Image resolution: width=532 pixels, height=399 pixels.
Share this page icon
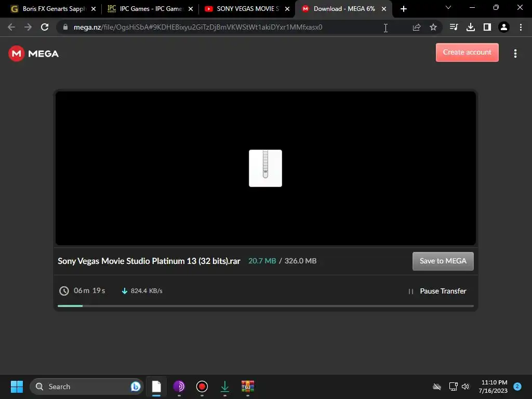point(417,27)
